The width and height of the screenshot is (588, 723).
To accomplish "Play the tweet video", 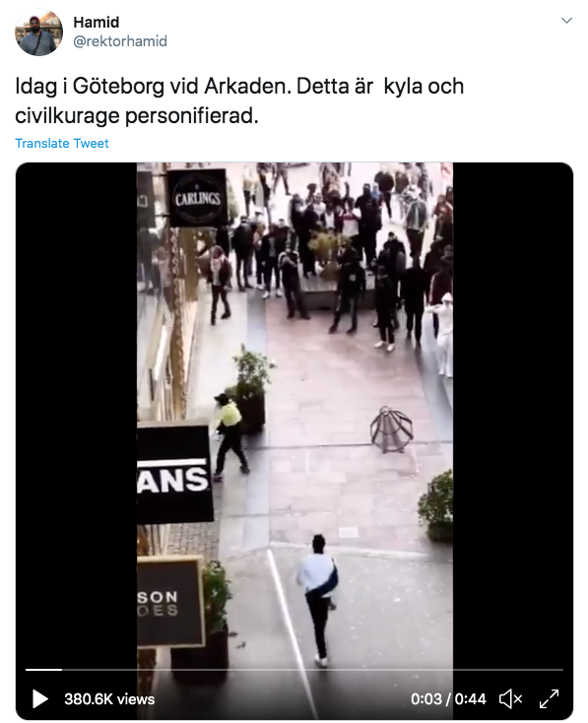I will click(40, 699).
